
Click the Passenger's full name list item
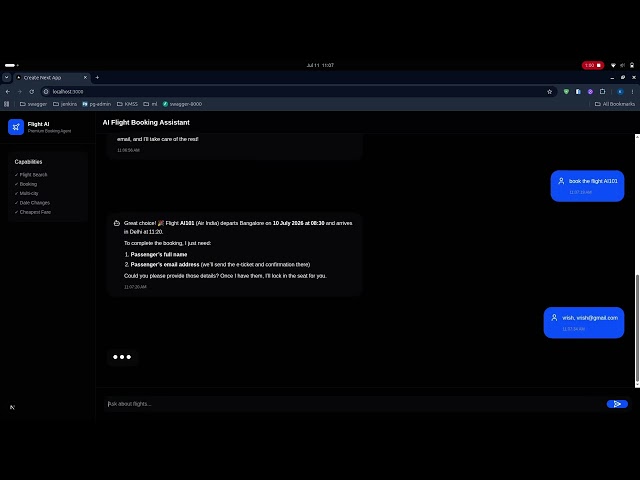click(159, 254)
